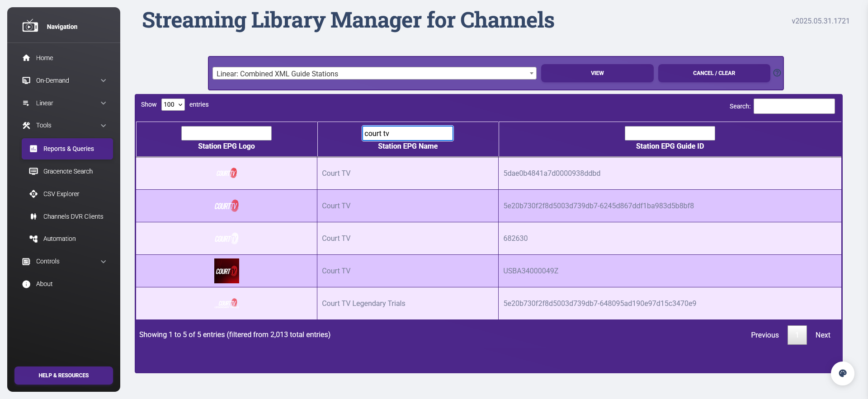Open the Show entries count dropdown
The width and height of the screenshot is (868, 399).
click(173, 104)
